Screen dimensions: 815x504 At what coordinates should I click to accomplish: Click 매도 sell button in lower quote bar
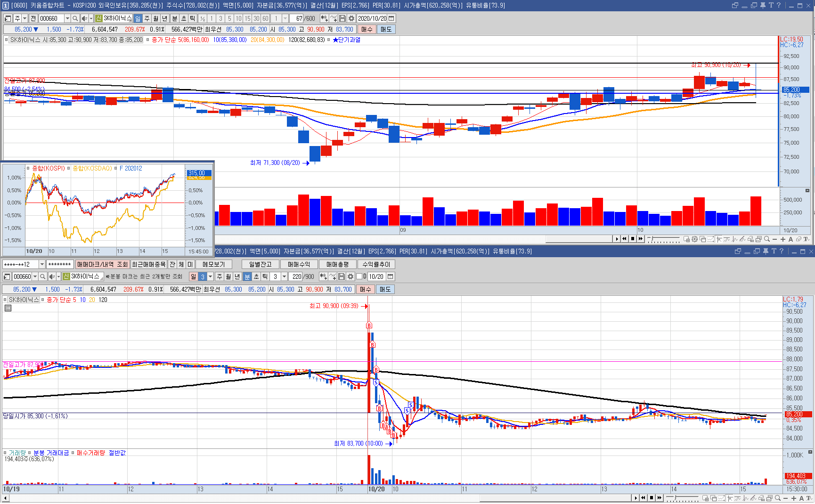coord(385,289)
